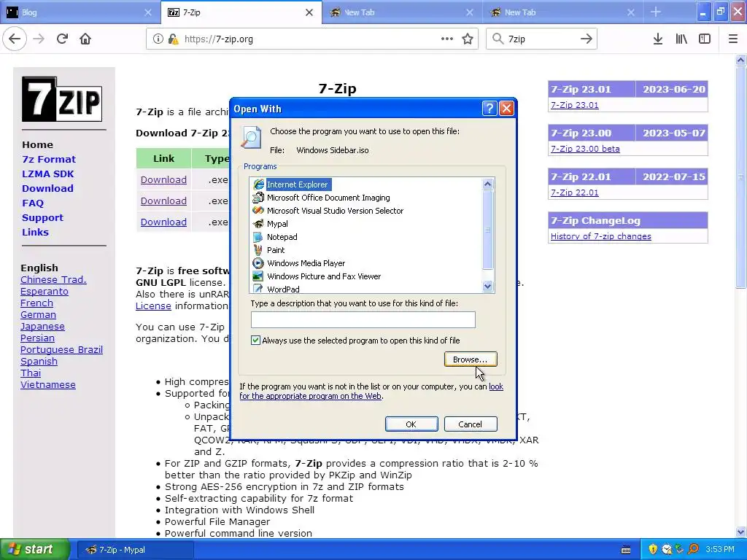The width and height of the screenshot is (747, 560).
Task: Bookmark this page with the star icon
Action: (x=468, y=39)
